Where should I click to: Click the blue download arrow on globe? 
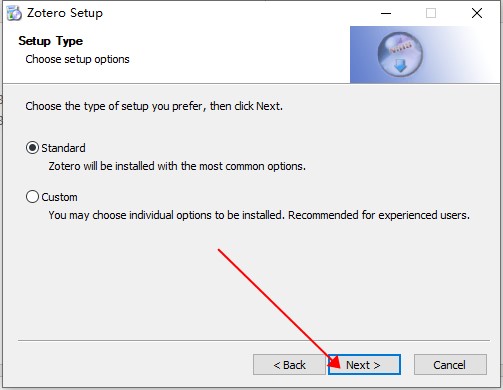[x=400, y=66]
